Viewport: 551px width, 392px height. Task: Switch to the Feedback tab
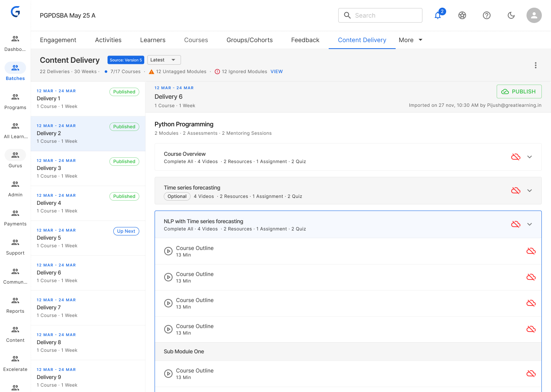(x=305, y=40)
